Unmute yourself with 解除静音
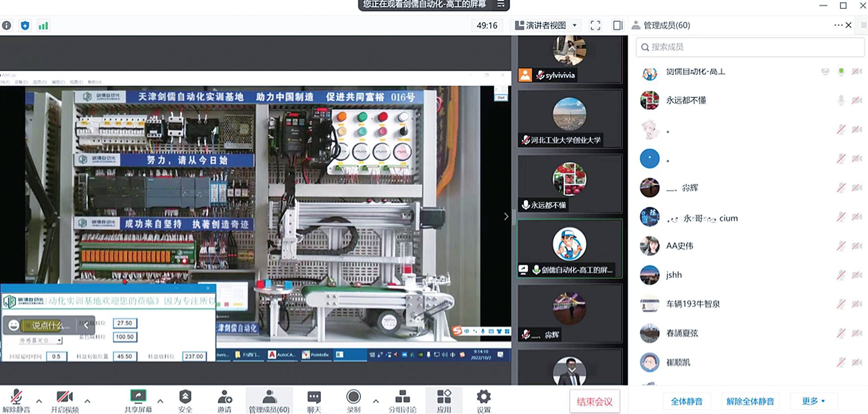 point(16,401)
